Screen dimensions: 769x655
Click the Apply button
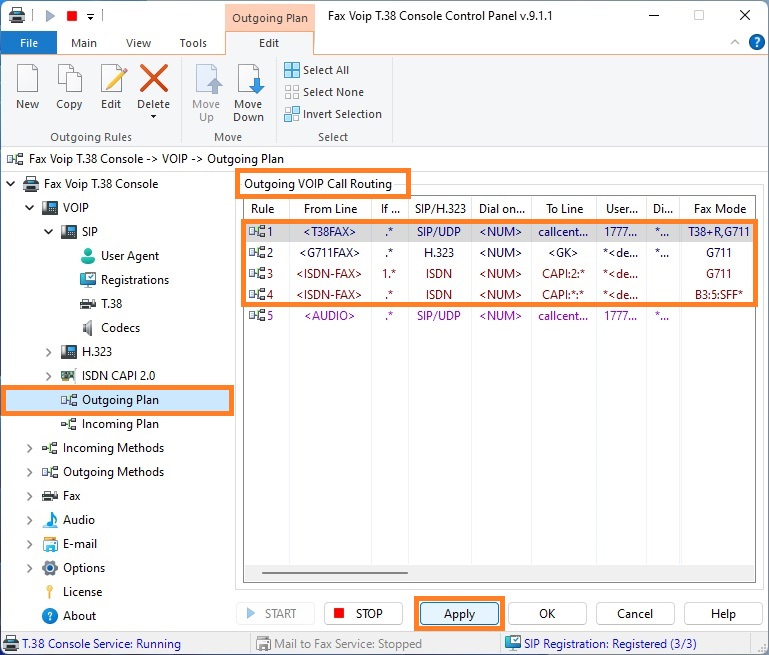tap(460, 614)
